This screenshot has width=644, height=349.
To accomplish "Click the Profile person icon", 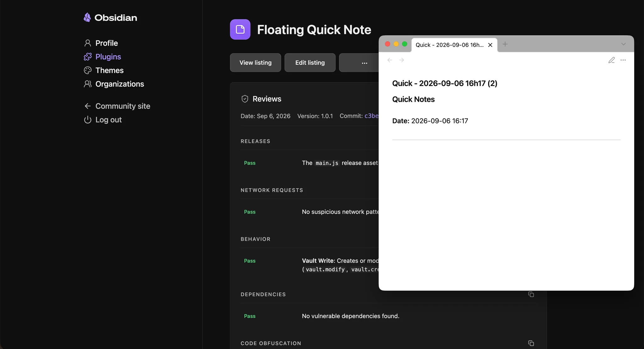I will 88,43.
